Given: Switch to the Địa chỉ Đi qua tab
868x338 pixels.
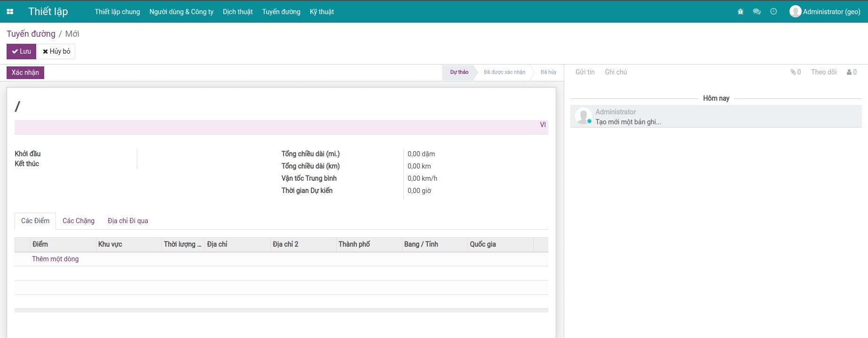Looking at the screenshot, I should [128, 221].
